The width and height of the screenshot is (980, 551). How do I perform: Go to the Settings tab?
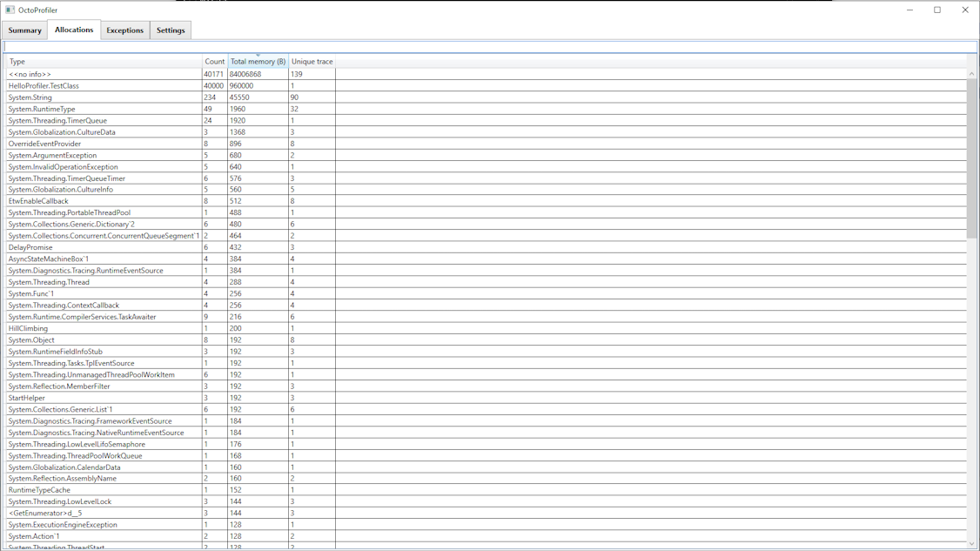pyautogui.click(x=171, y=30)
